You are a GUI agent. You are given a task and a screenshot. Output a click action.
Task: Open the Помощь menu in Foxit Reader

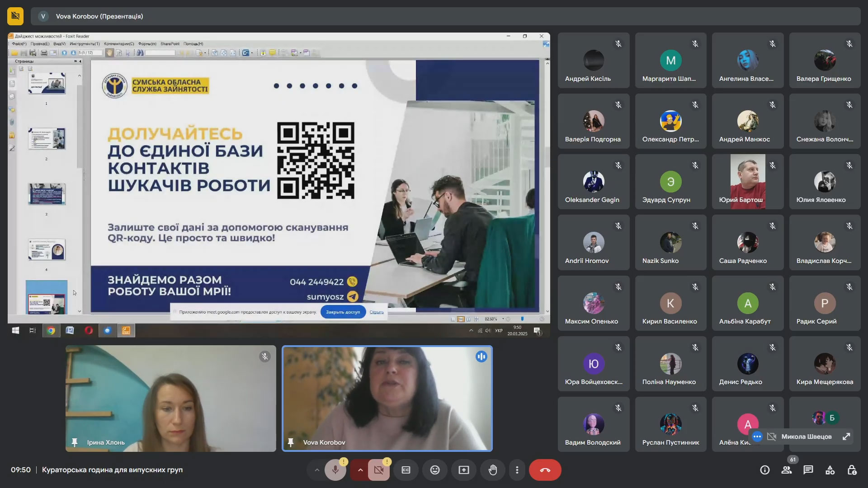coord(193,44)
